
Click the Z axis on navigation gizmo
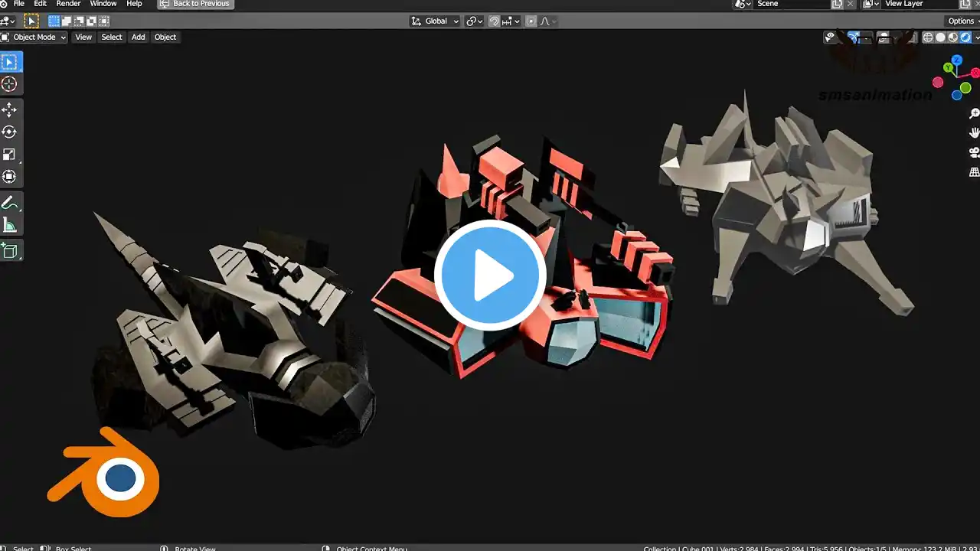(957, 60)
